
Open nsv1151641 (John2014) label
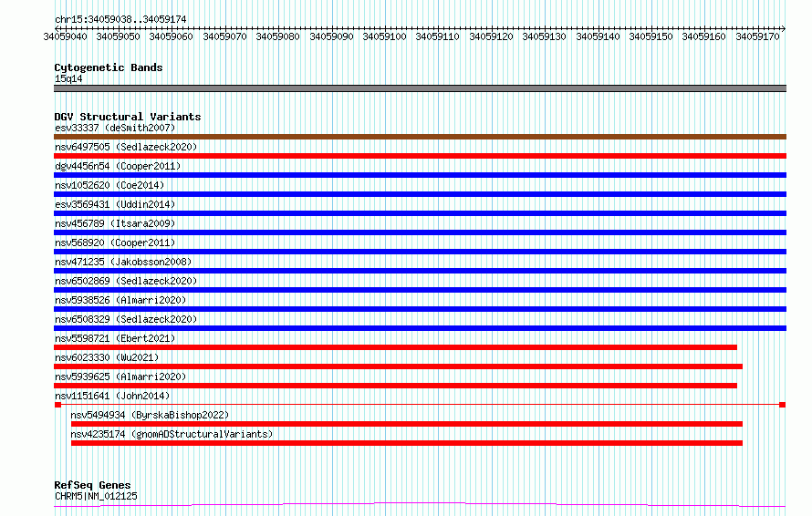click(112, 396)
